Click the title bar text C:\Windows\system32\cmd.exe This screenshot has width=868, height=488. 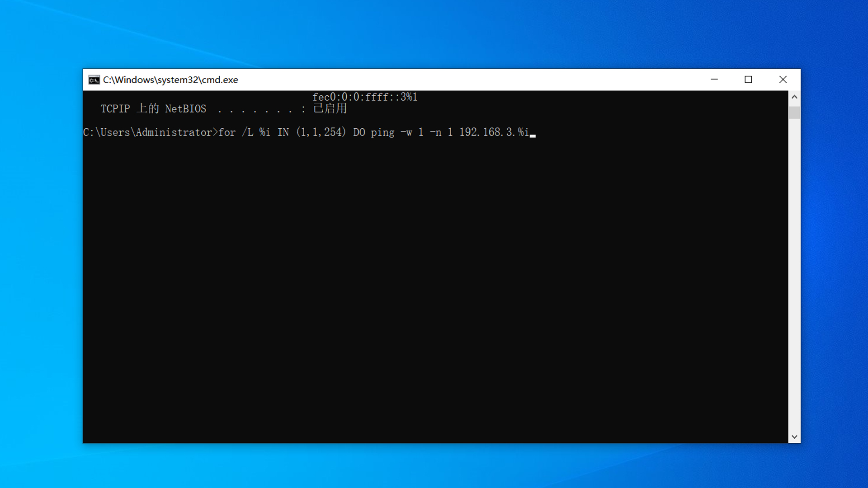click(x=170, y=80)
